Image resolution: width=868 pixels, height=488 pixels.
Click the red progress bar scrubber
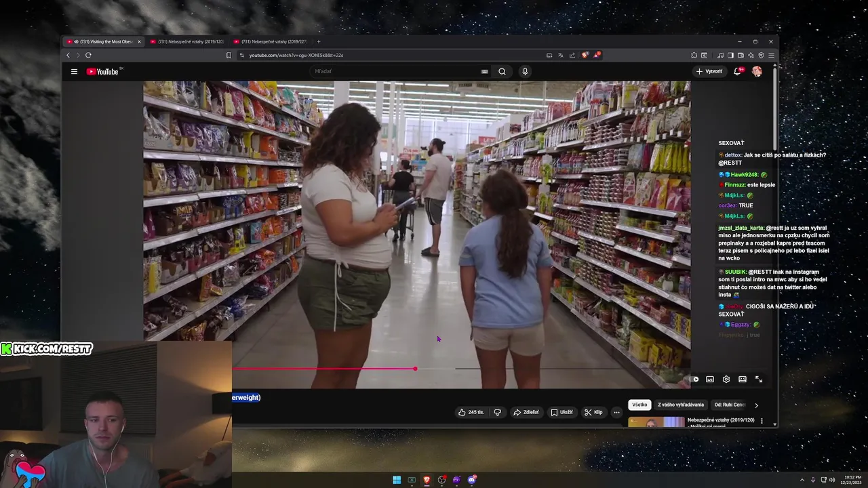(415, 369)
